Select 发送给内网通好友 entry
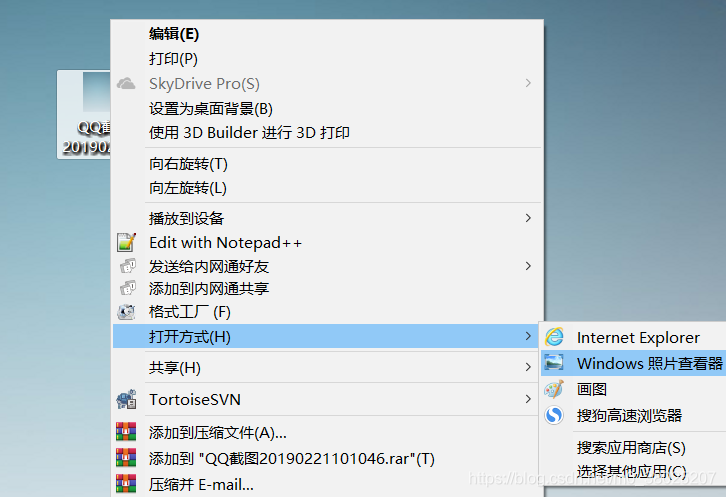 pos(327,266)
